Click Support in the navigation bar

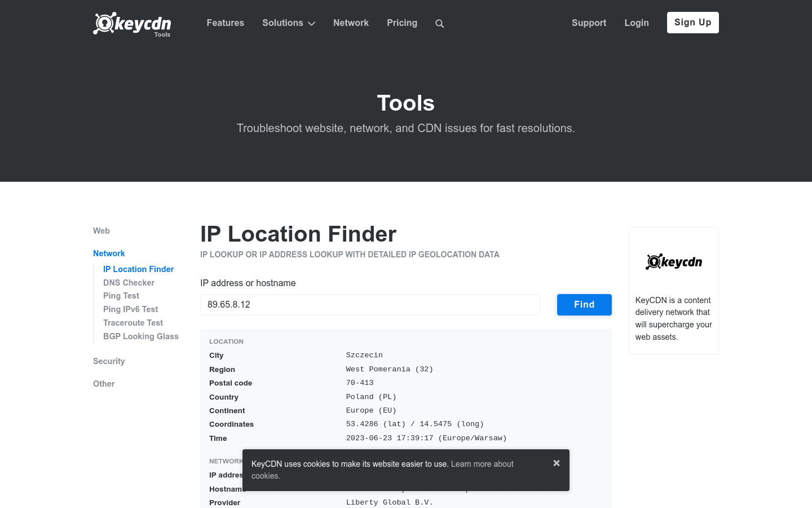(589, 23)
